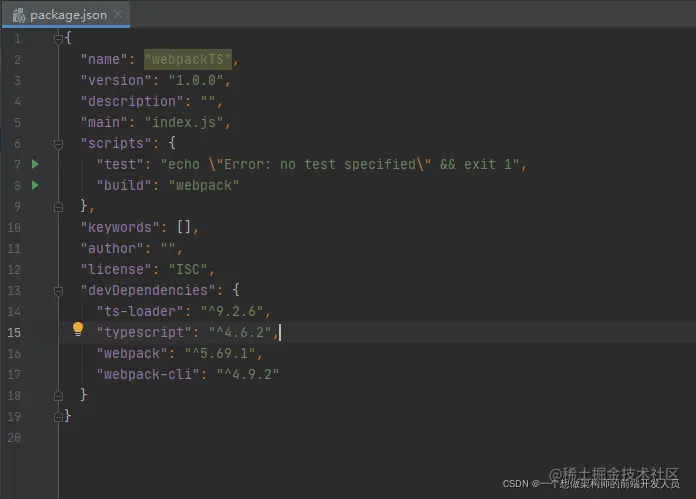Click line number 20 in the gutter

tap(14, 438)
